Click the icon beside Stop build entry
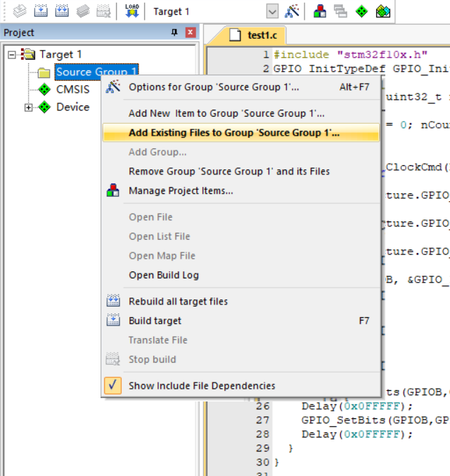Screen dimensions: 450x476 pyautogui.click(x=113, y=359)
